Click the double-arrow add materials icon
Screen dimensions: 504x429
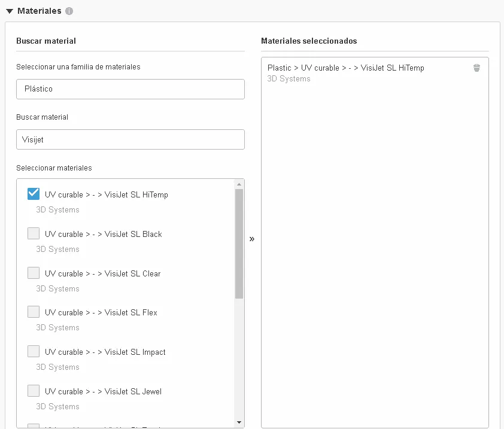point(252,239)
